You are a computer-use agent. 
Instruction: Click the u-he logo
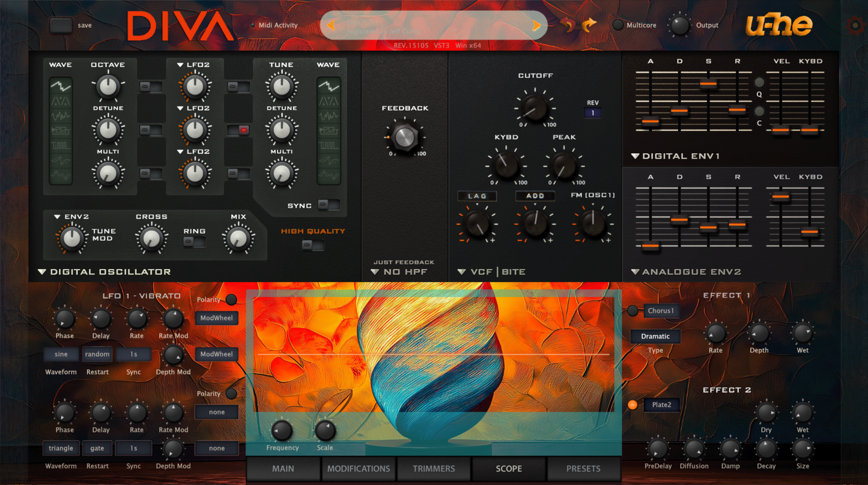778,25
